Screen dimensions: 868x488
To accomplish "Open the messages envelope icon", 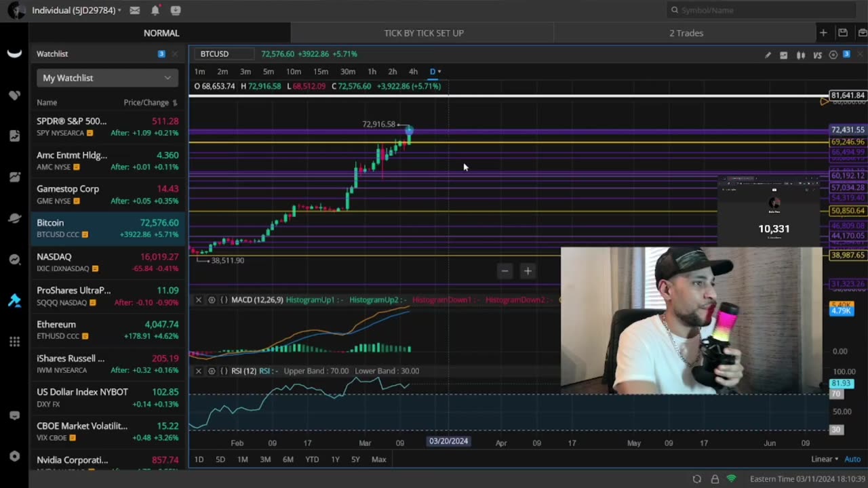I will [135, 10].
